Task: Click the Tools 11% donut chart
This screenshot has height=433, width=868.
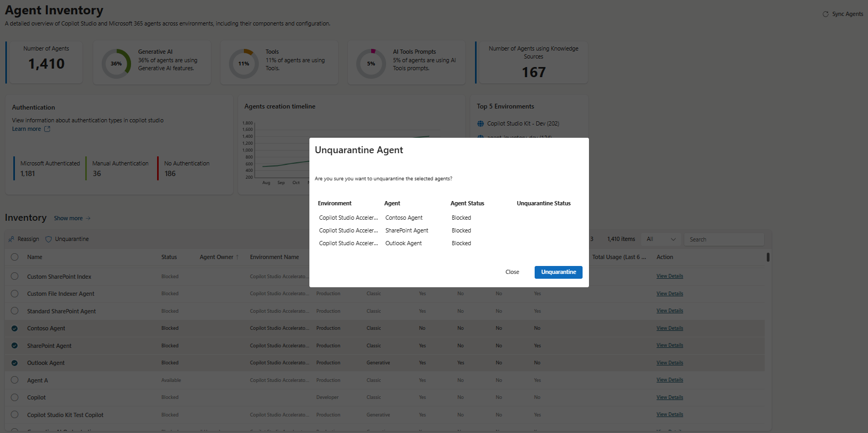Action: point(244,63)
